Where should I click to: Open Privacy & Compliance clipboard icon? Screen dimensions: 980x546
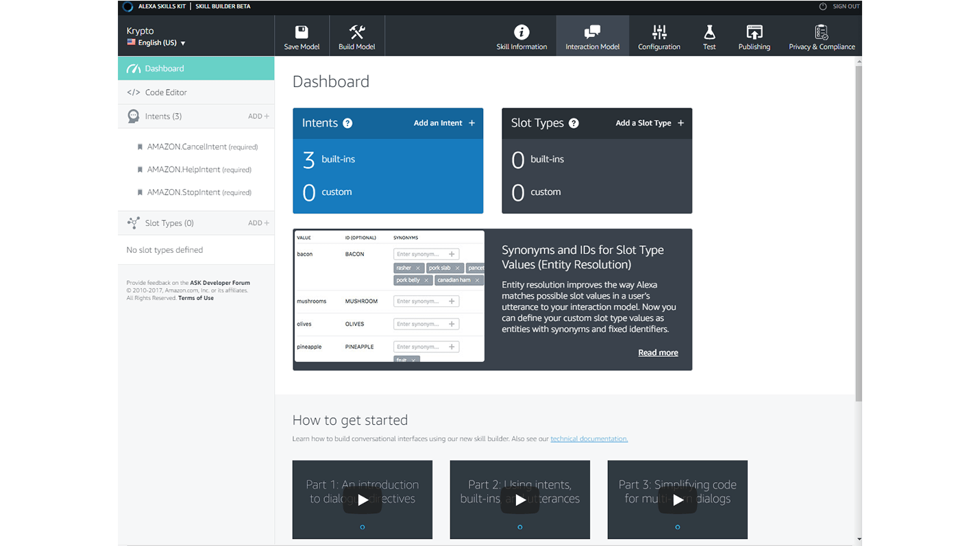tap(821, 32)
